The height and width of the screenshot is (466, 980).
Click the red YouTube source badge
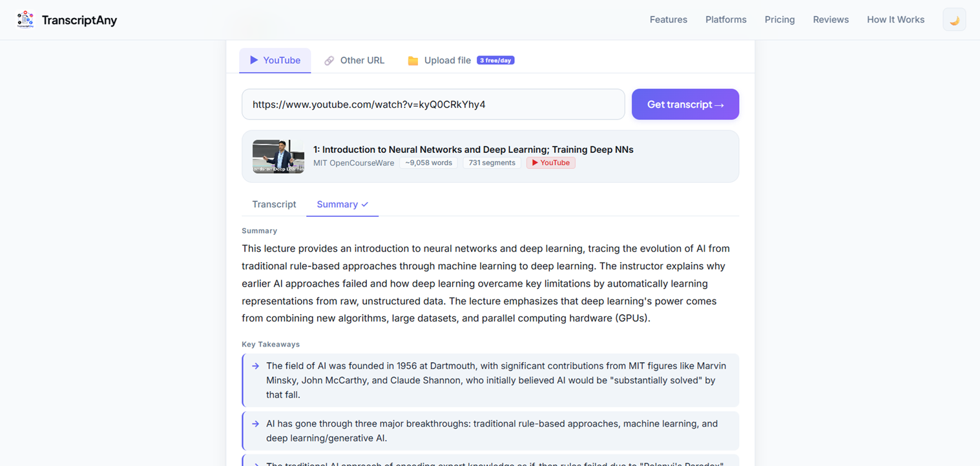[x=550, y=163]
